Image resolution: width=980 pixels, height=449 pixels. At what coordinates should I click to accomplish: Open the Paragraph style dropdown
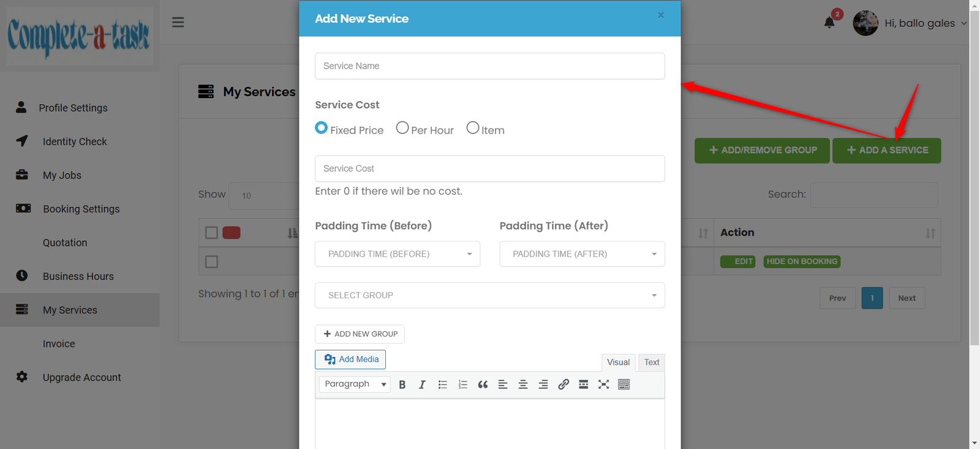354,384
